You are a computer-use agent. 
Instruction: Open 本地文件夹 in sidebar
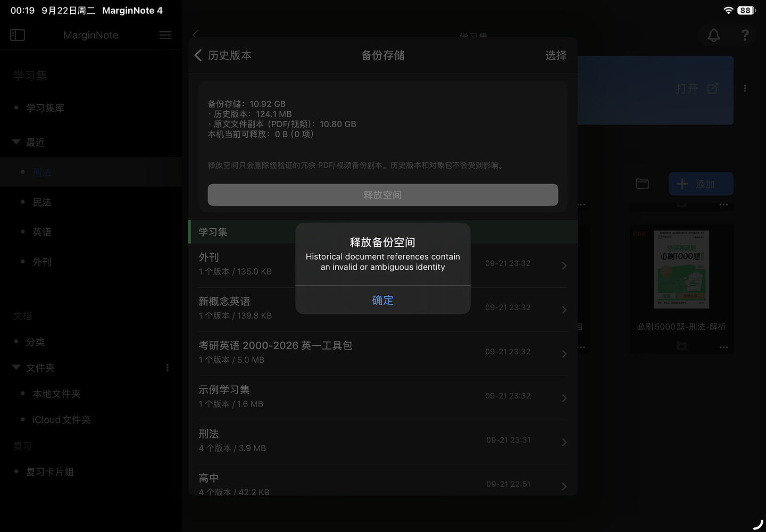coord(56,394)
